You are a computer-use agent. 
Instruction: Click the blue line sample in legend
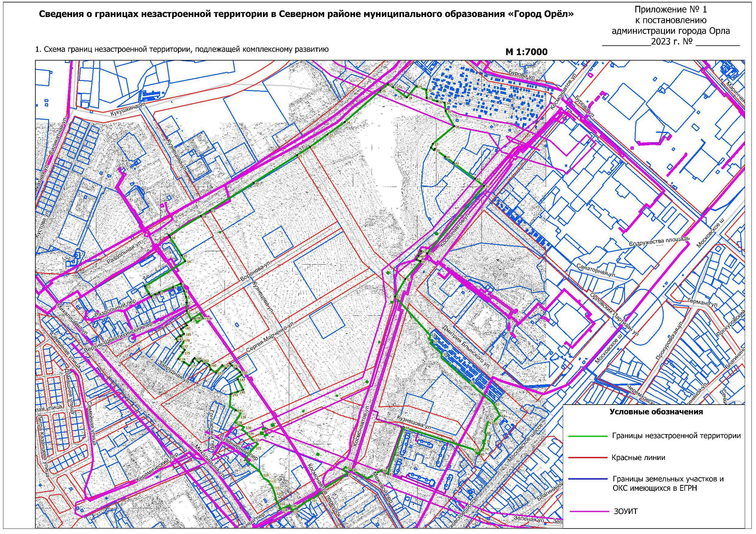point(588,479)
